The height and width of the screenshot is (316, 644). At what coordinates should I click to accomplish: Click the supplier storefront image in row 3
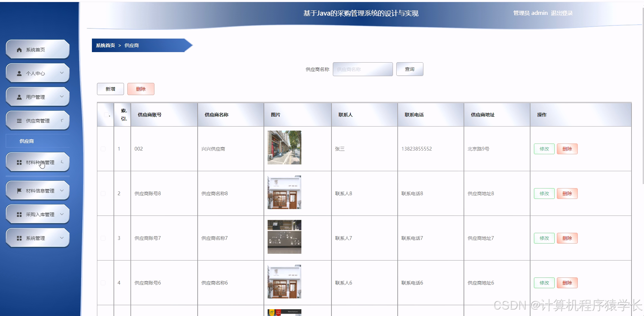(284, 237)
